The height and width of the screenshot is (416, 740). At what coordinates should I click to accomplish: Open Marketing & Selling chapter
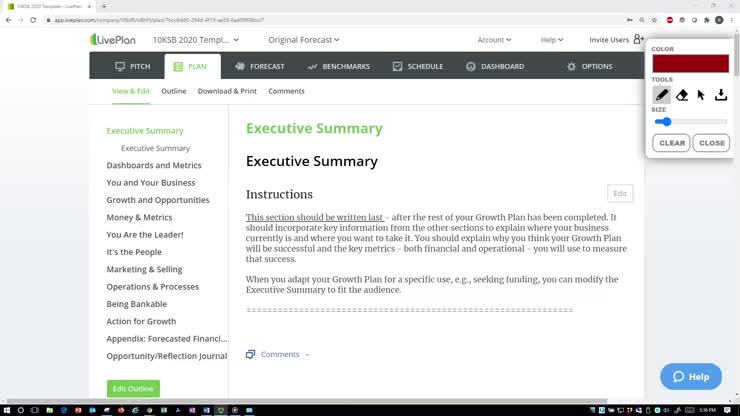coord(144,269)
